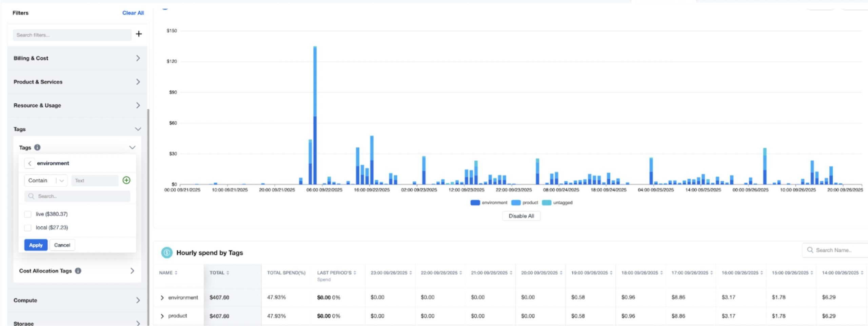This screenshot has width=868, height=326.
Task: Click the plus icon beside Search filters
Action: click(x=139, y=34)
